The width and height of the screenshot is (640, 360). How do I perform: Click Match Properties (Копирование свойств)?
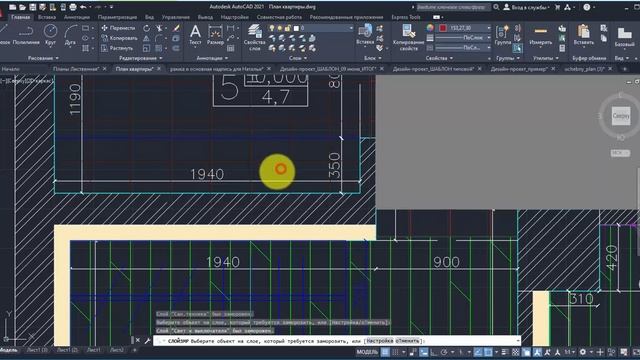[409, 38]
